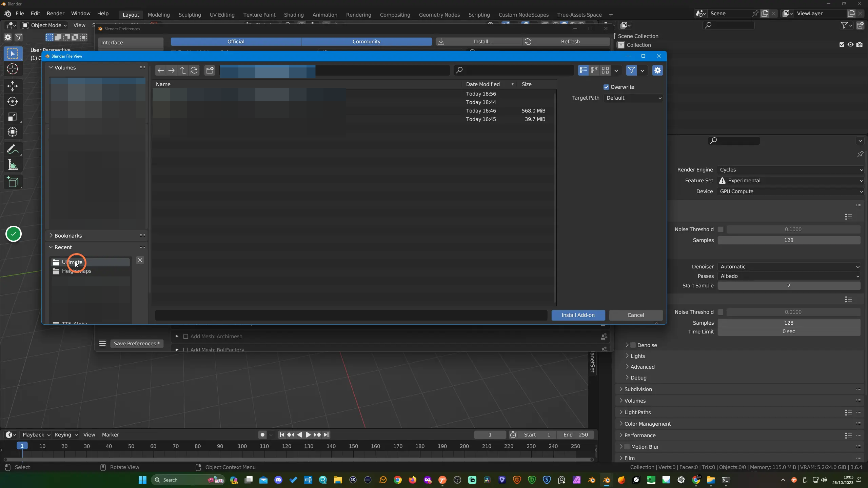This screenshot has width=868, height=488.
Task: Enable the first Noise Threshold checkbox
Action: tap(721, 229)
